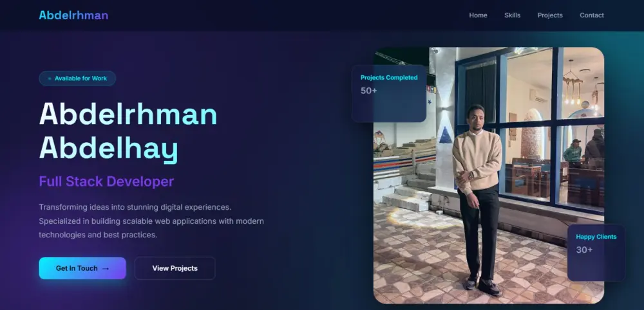
Task: Go to the Skills section
Action: pyautogui.click(x=512, y=15)
